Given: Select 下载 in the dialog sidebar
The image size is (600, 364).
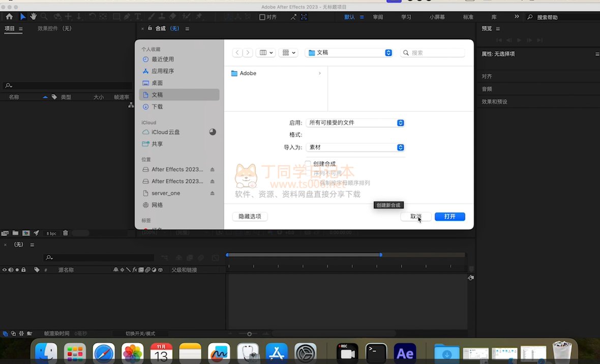Looking at the screenshot, I should tap(157, 107).
